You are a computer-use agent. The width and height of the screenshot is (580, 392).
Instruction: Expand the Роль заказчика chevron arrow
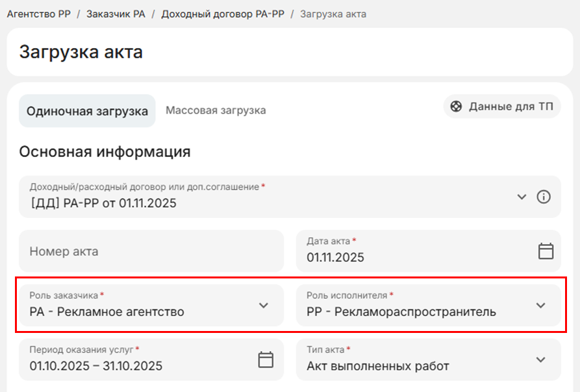point(263,305)
